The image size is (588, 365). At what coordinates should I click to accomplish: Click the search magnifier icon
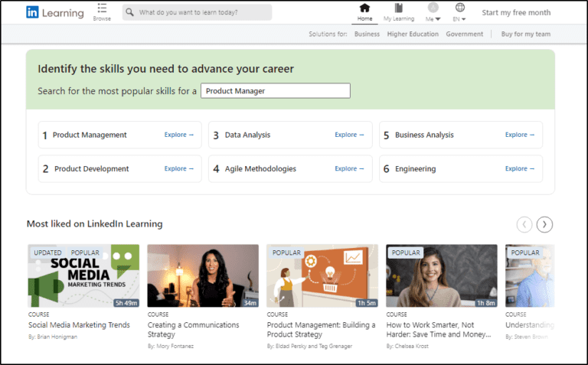[129, 12]
